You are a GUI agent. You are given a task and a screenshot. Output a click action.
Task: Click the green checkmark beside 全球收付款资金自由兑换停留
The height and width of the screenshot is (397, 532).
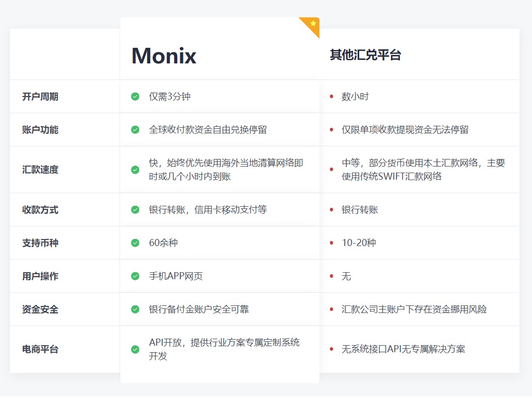click(x=135, y=130)
